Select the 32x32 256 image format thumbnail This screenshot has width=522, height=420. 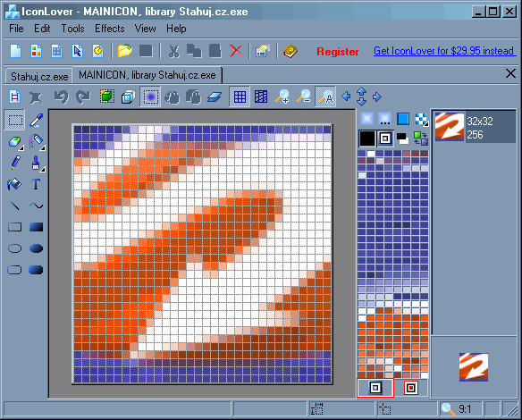(475, 127)
